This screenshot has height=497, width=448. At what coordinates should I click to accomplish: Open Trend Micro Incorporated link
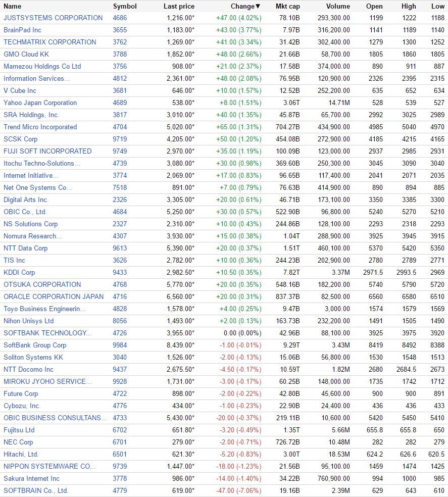[40, 127]
